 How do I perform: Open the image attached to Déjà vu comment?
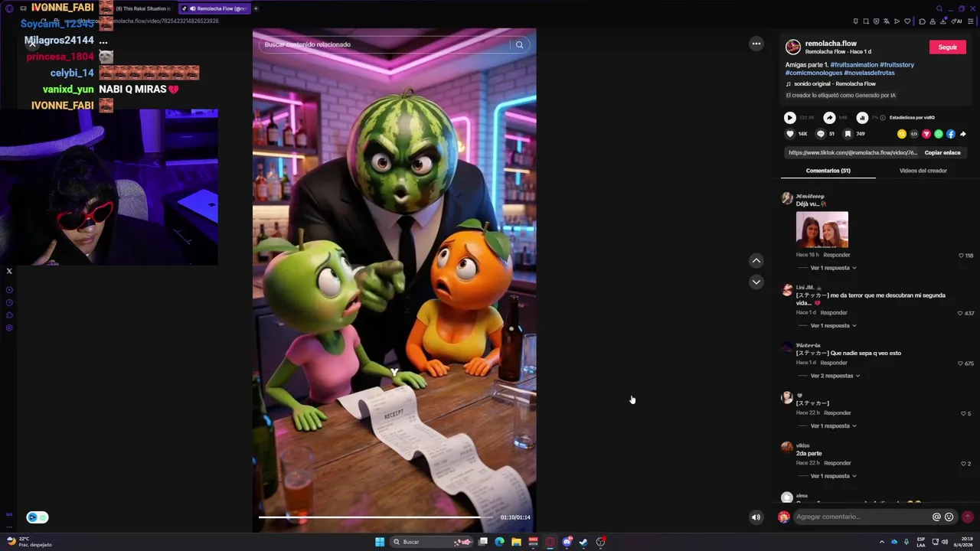pos(822,230)
